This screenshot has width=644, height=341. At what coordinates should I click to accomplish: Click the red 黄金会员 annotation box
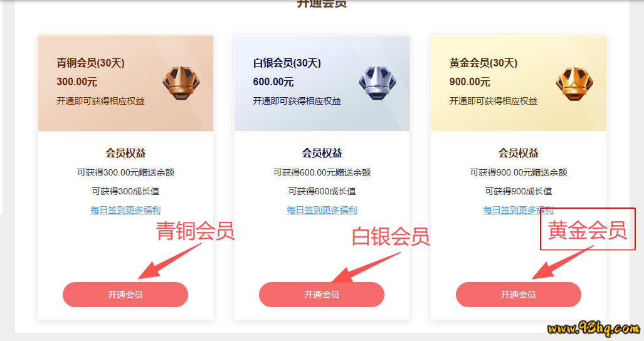point(588,229)
